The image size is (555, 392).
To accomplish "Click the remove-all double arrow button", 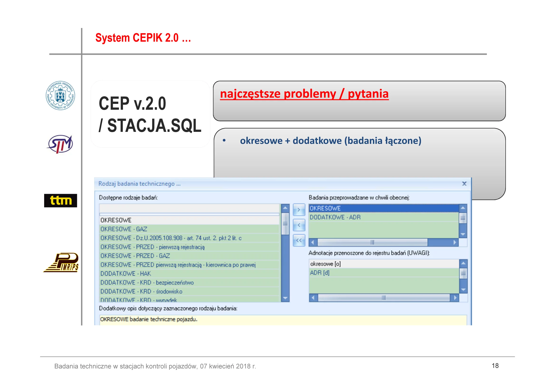I will (299, 240).
